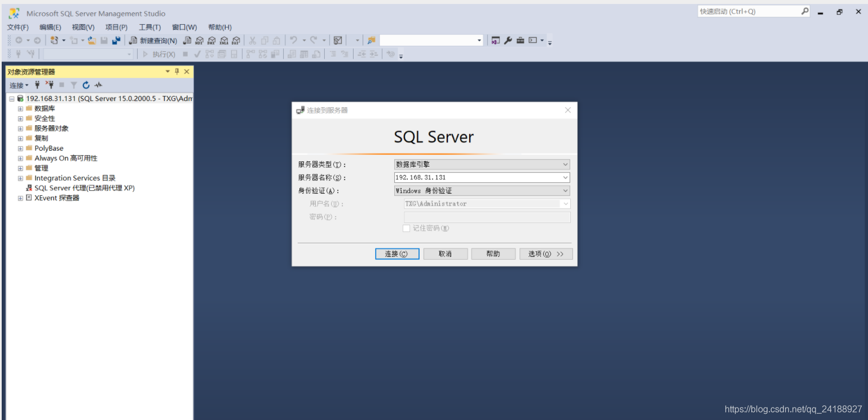Open the 编辑(E) menu
Screen dimensions: 868x420
tap(50, 27)
